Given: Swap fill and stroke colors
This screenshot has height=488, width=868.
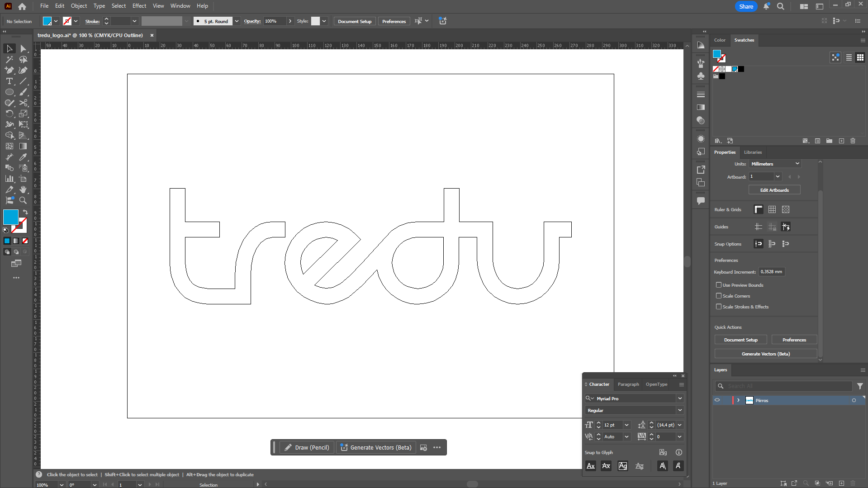Looking at the screenshot, I should 25,212.
